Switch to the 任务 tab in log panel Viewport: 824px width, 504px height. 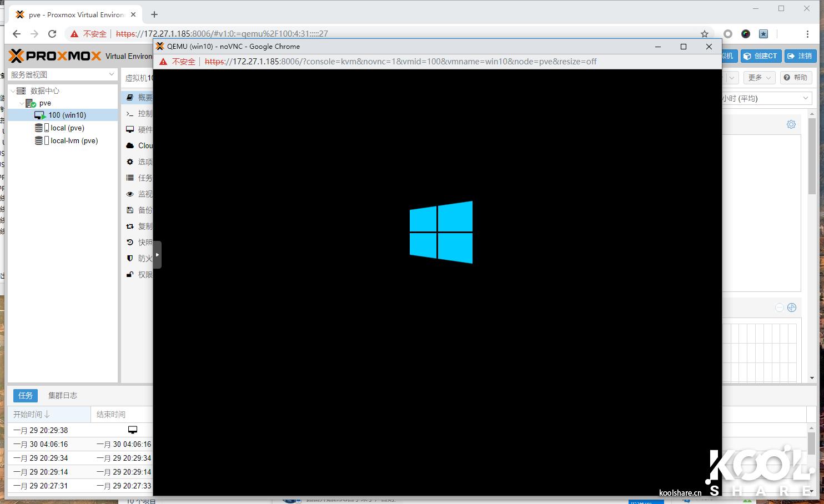26,395
